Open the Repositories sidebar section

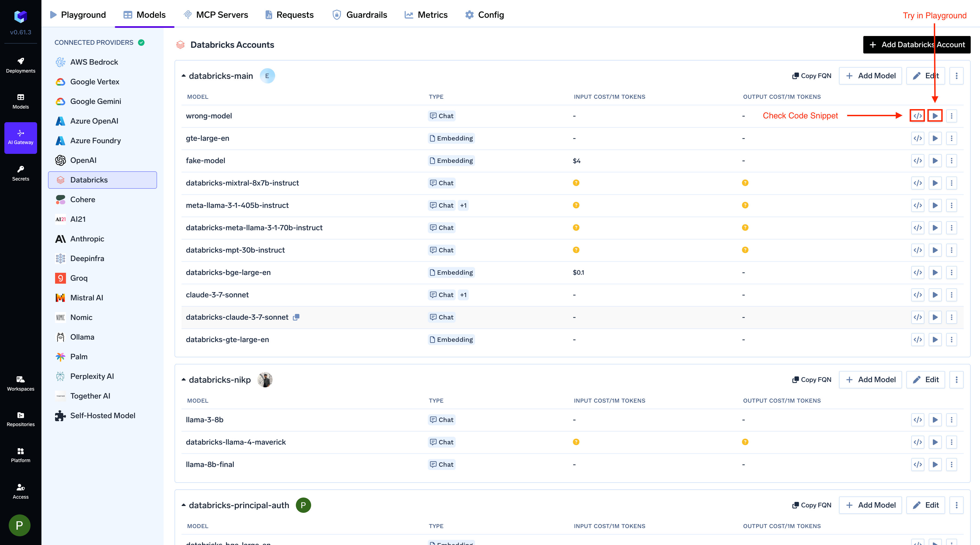(x=20, y=419)
